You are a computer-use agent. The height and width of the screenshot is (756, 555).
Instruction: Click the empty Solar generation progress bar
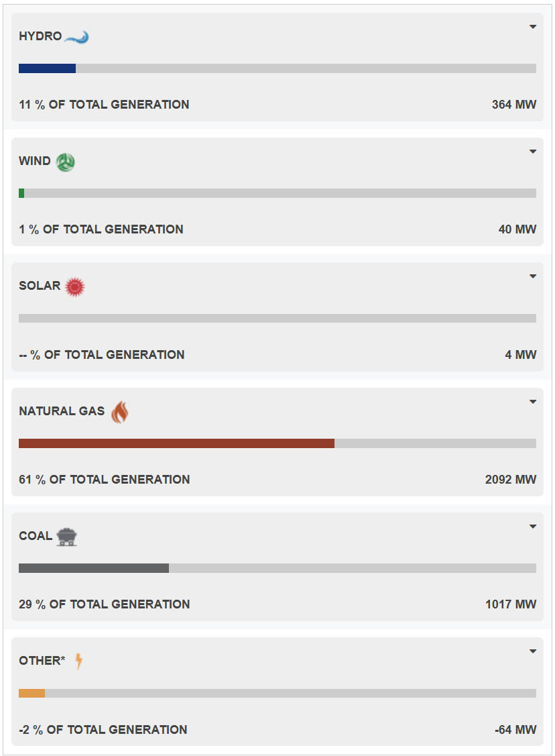click(277, 319)
